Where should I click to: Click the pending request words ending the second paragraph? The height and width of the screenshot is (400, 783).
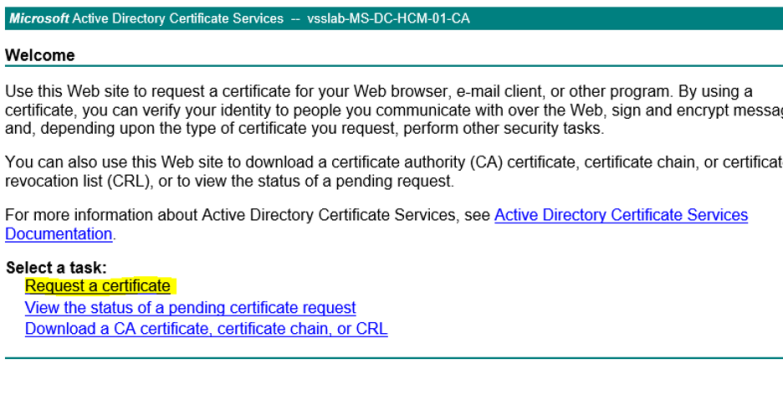point(393,181)
